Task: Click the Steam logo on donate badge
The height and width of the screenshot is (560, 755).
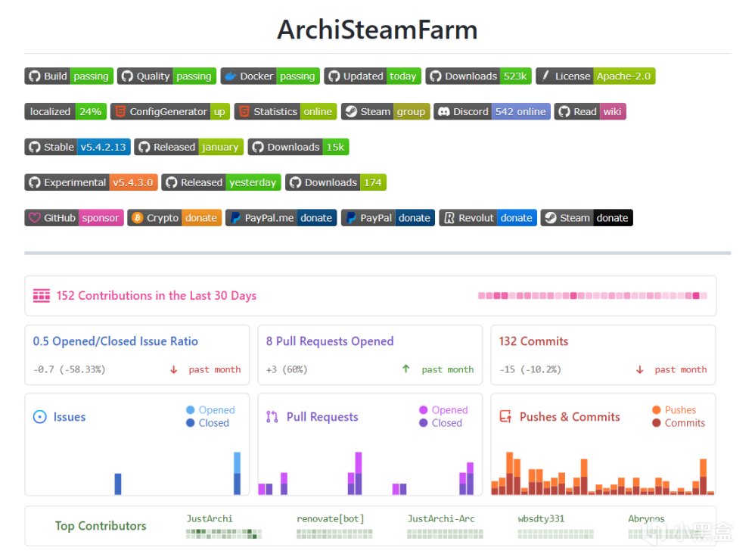Action: click(551, 218)
